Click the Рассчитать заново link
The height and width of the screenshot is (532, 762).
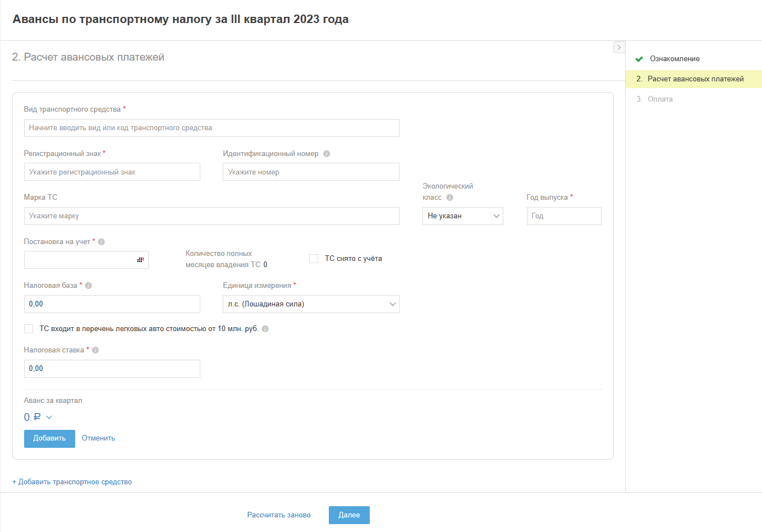279,515
